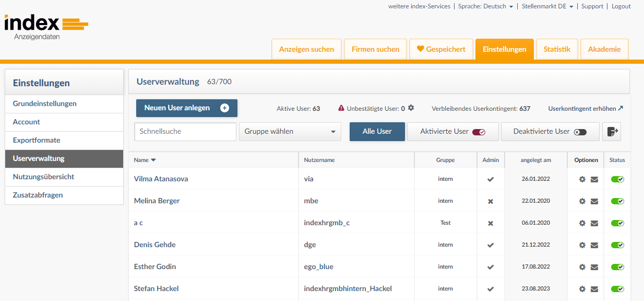Open the Userkontingent erhöhen link
This screenshot has width=644, height=301.
coord(585,108)
